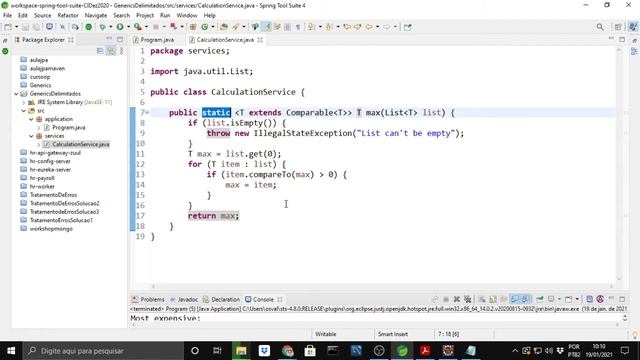Maximize the Console view

(622, 299)
